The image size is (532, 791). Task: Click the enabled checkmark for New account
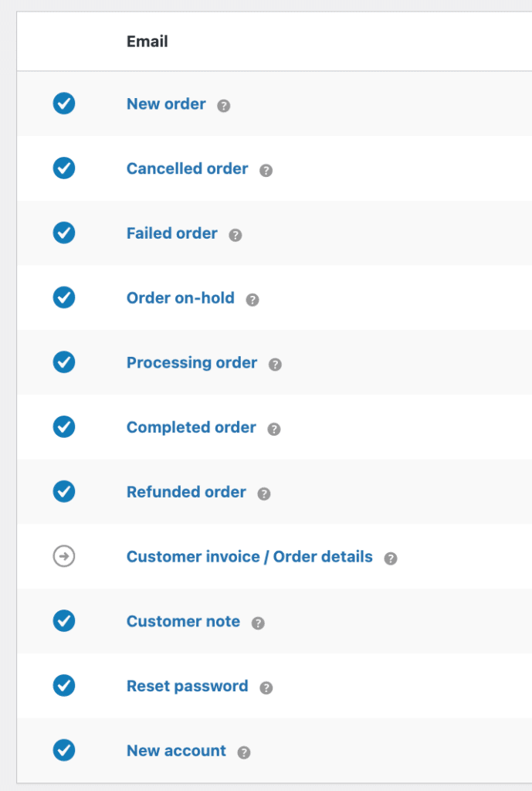(64, 750)
